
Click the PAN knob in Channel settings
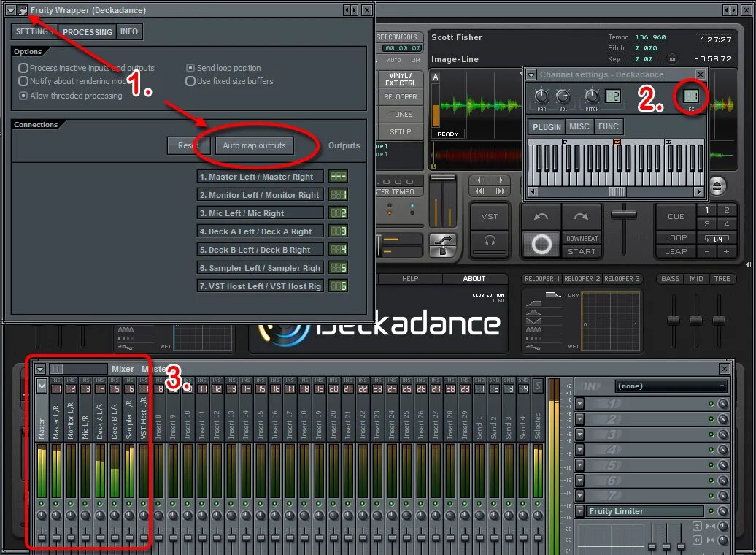pos(542,96)
